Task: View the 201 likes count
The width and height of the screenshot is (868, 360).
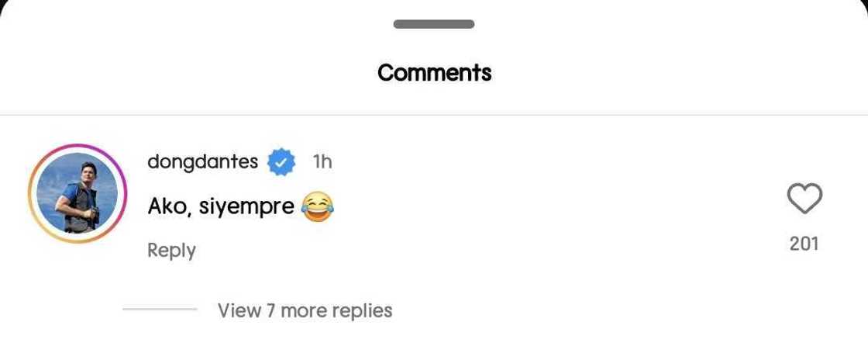Action: [804, 244]
